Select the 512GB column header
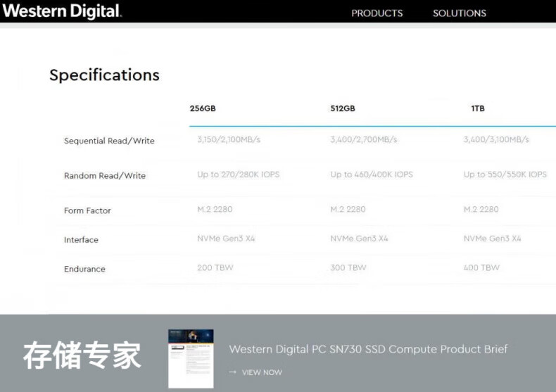The height and width of the screenshot is (392, 556). (343, 108)
